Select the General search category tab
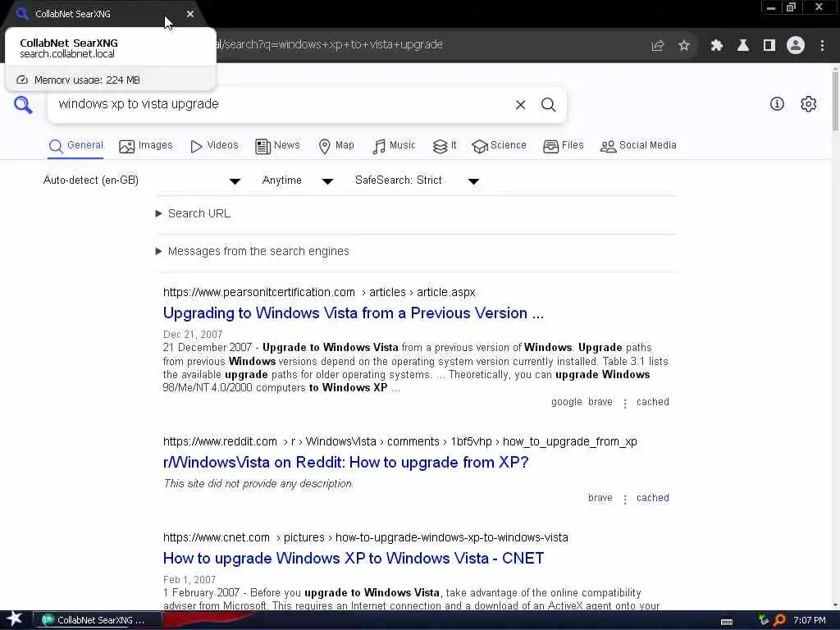Viewport: 840px width, 630px height. [x=76, y=146]
